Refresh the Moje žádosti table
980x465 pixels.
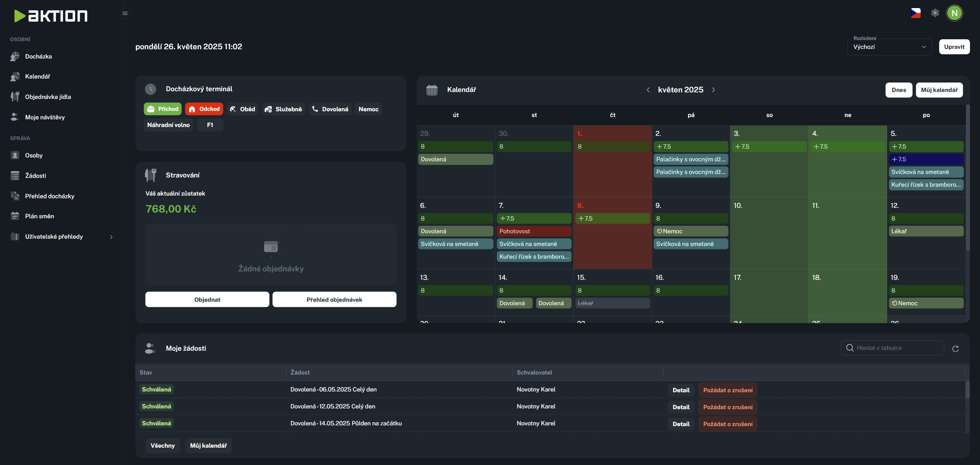(955, 349)
